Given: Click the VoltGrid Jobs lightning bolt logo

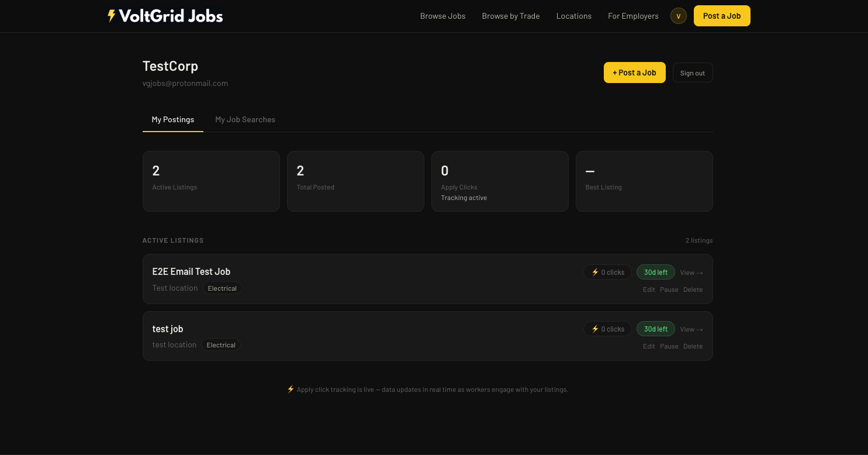Looking at the screenshot, I should pyautogui.click(x=112, y=16).
